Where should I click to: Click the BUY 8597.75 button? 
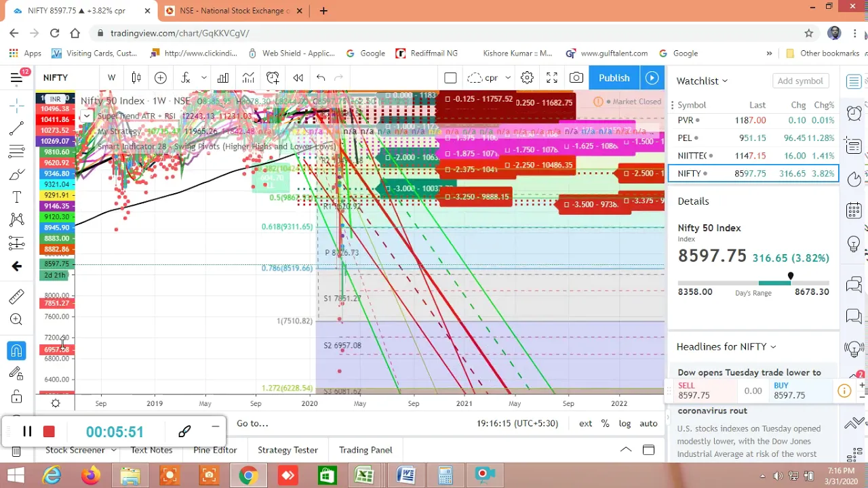(800, 390)
